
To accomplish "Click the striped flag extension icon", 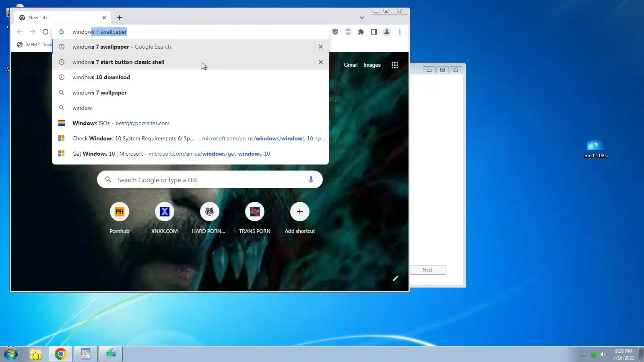I will 348,32.
